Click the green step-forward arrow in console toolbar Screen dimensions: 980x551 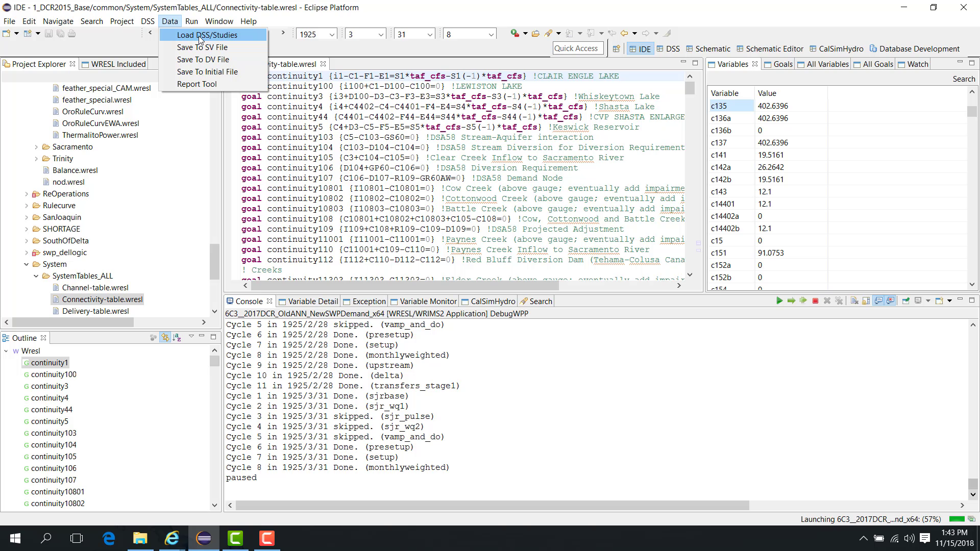[791, 301]
